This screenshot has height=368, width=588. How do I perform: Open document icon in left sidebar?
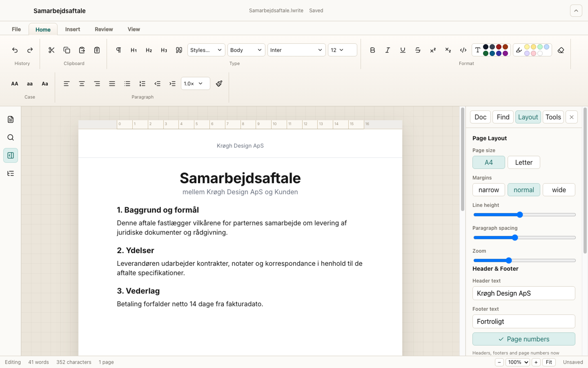[x=10, y=120]
